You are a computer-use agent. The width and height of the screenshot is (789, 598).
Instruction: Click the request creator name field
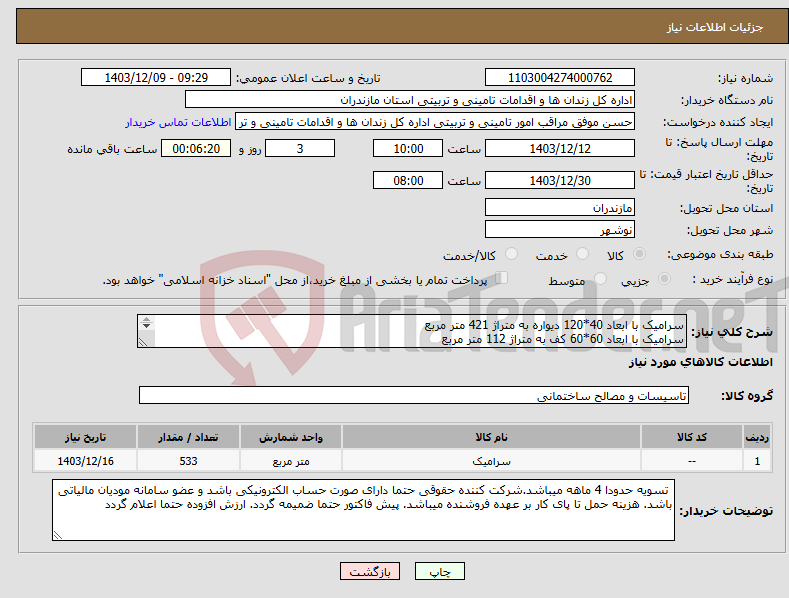[435, 122]
